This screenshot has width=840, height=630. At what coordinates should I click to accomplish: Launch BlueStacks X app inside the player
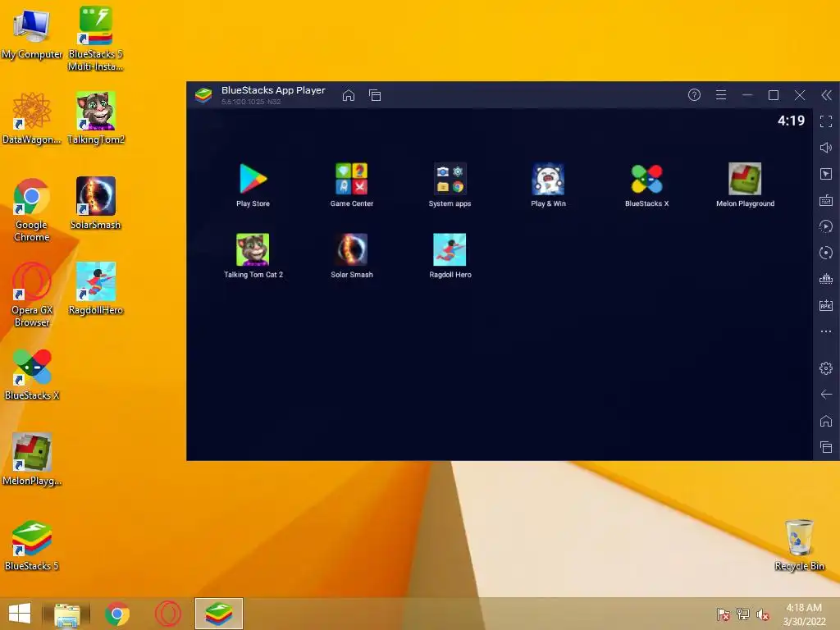pos(646,185)
